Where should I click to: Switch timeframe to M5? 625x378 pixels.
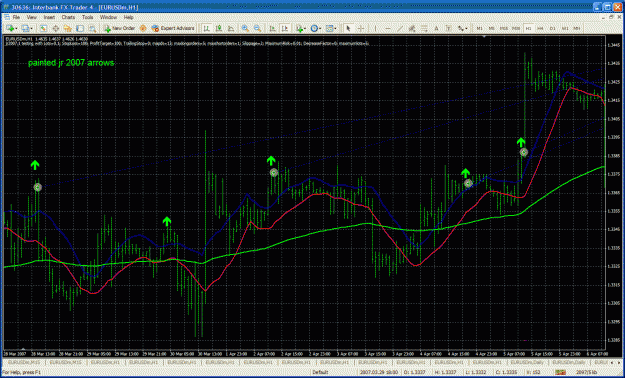(x=491, y=28)
